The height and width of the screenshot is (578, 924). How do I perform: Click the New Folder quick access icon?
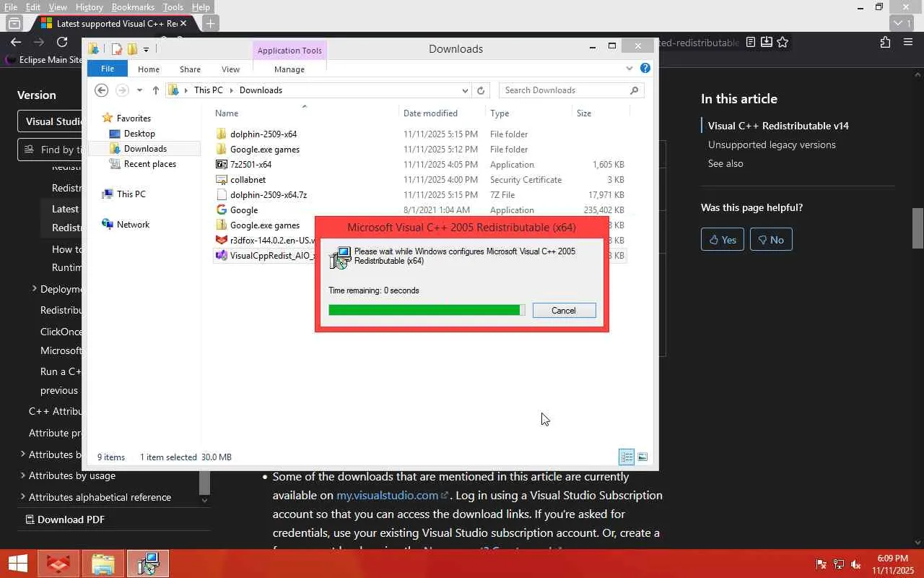pyautogui.click(x=132, y=49)
